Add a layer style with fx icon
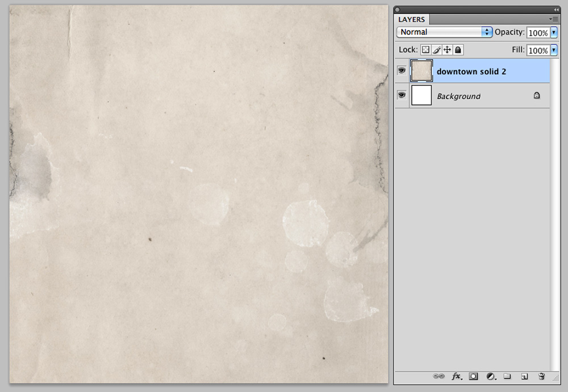The width and height of the screenshot is (568, 392). tap(457, 377)
